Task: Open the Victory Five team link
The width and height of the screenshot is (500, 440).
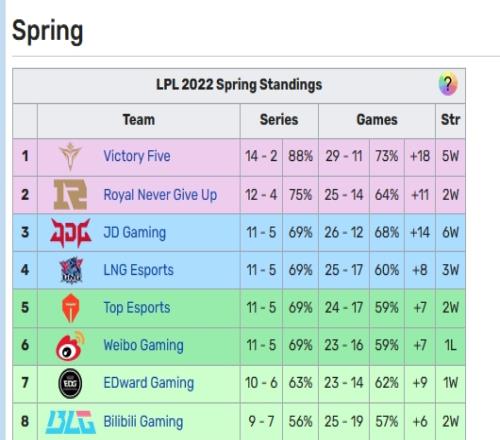Action: pyautogui.click(x=137, y=156)
